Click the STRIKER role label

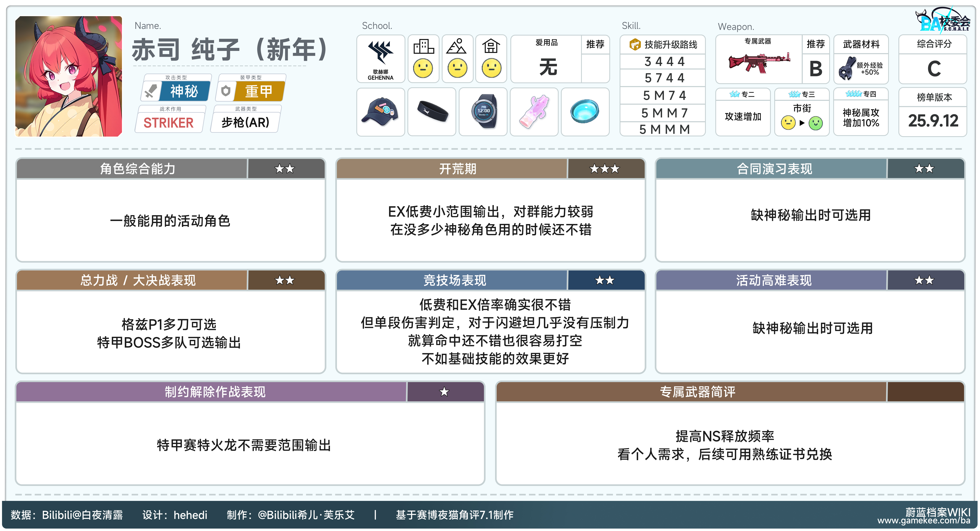click(169, 123)
